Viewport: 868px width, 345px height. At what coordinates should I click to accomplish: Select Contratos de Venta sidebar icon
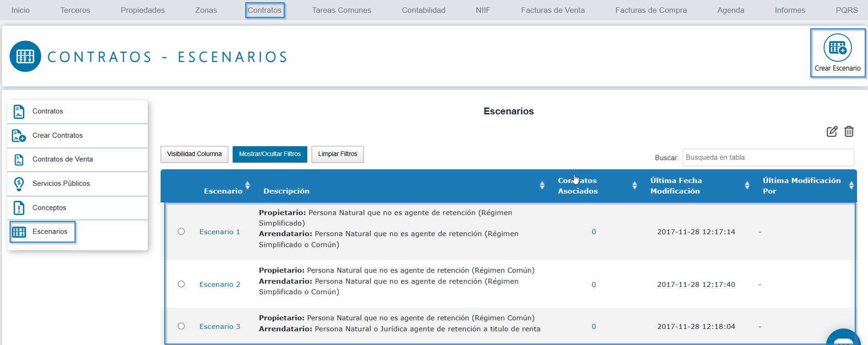tap(19, 160)
